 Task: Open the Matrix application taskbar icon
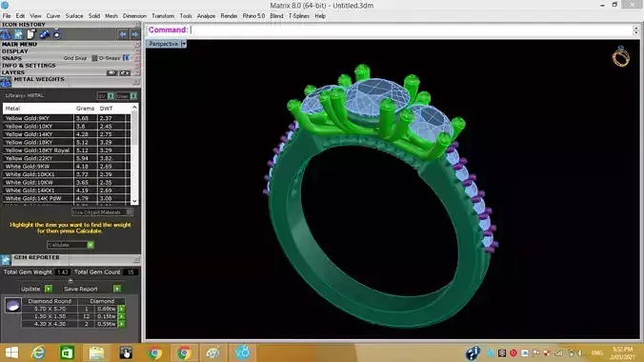coord(243,353)
